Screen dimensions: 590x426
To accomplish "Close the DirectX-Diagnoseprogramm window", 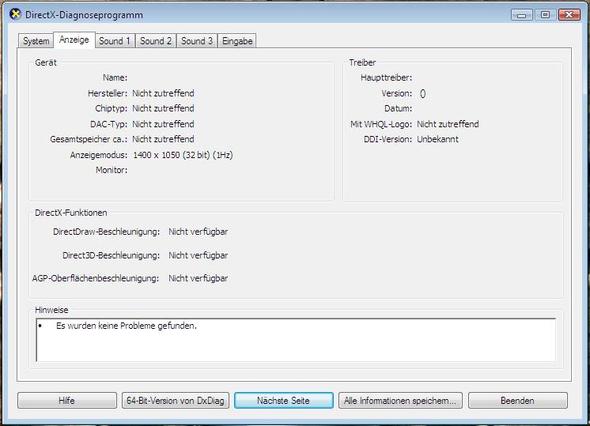I will pyautogui.click(x=569, y=15).
